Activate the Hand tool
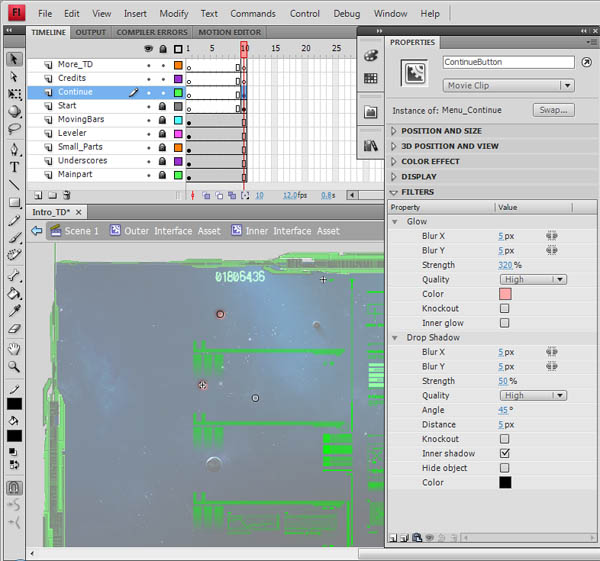This screenshot has height=561, width=600. point(14,348)
